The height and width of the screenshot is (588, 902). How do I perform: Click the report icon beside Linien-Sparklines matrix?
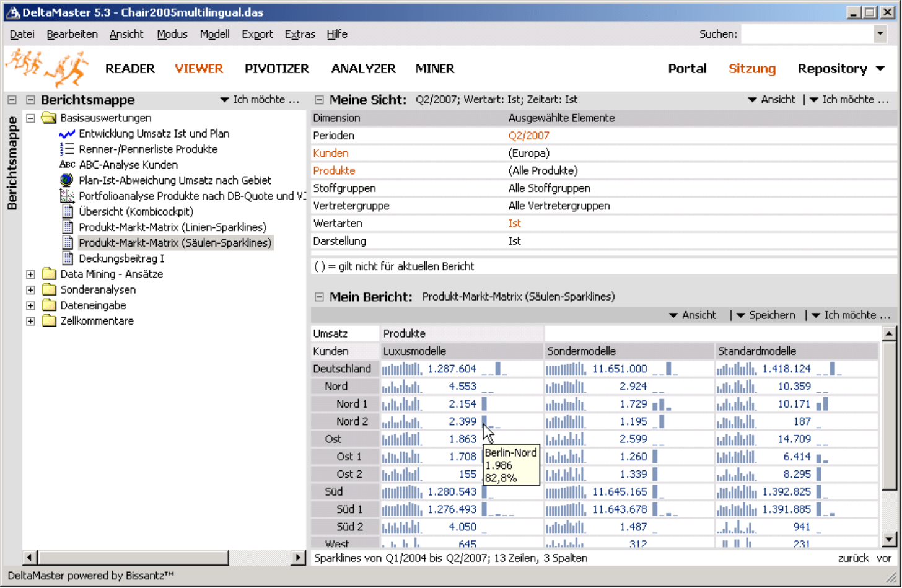[68, 227]
